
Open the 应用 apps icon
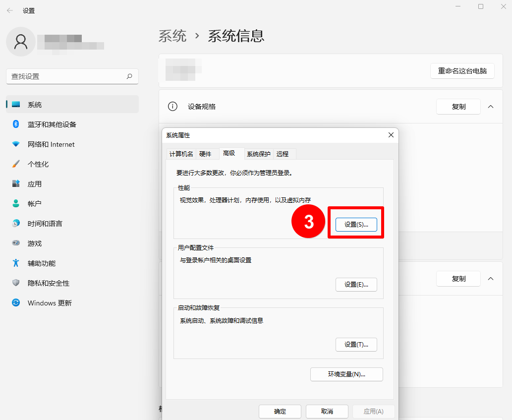point(16,184)
